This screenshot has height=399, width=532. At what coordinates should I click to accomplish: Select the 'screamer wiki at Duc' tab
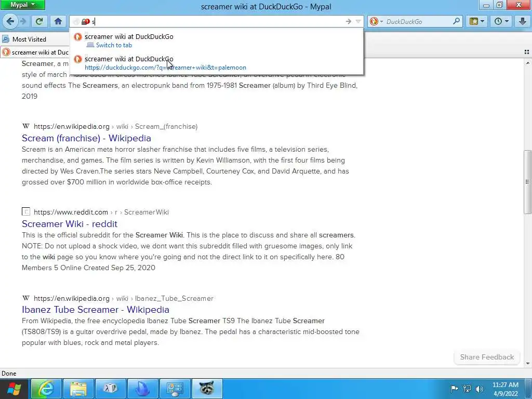click(35, 52)
